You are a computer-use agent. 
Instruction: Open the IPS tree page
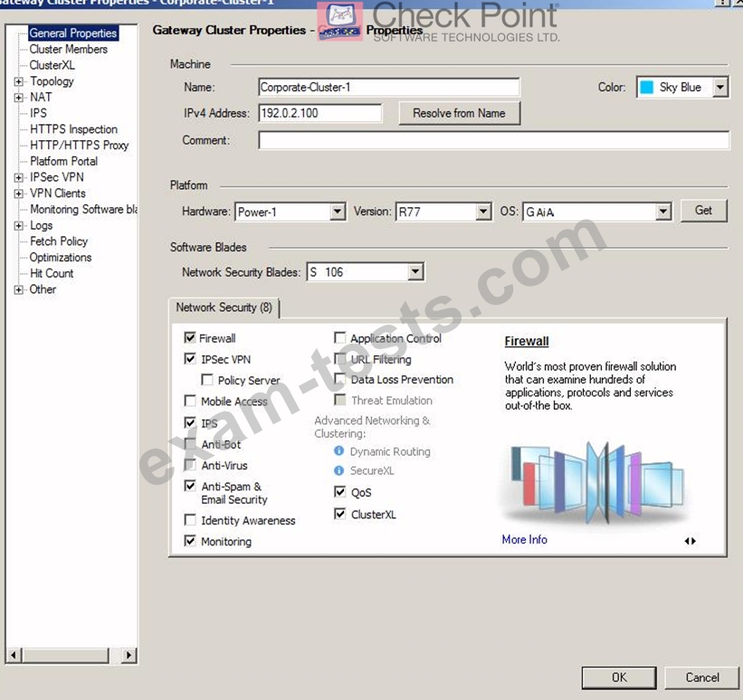[38, 113]
